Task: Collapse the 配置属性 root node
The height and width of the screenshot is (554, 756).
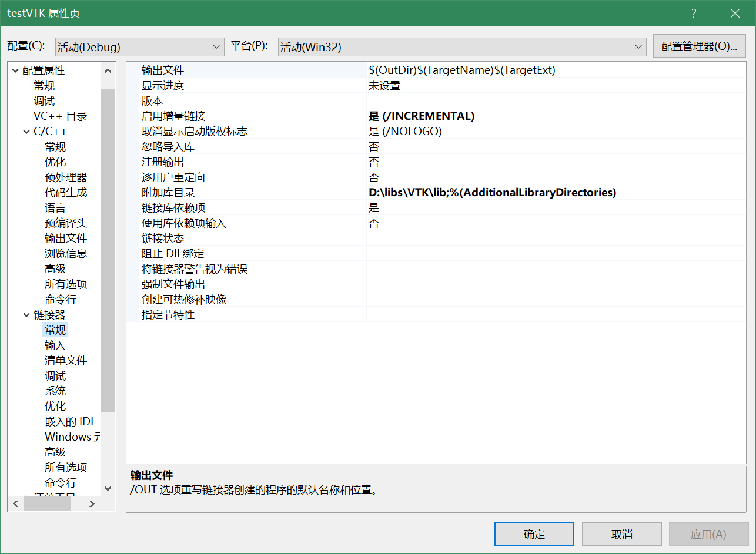Action: click(x=15, y=71)
